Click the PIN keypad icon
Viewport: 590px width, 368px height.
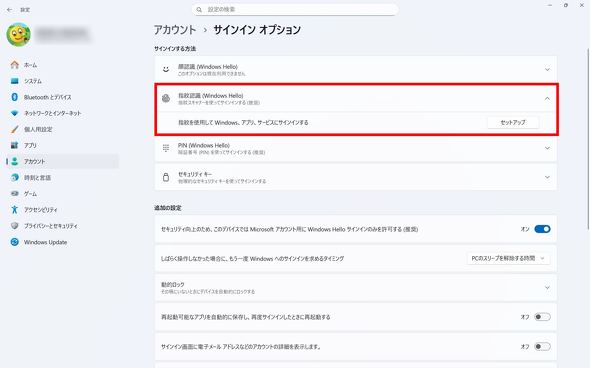pyautogui.click(x=166, y=148)
